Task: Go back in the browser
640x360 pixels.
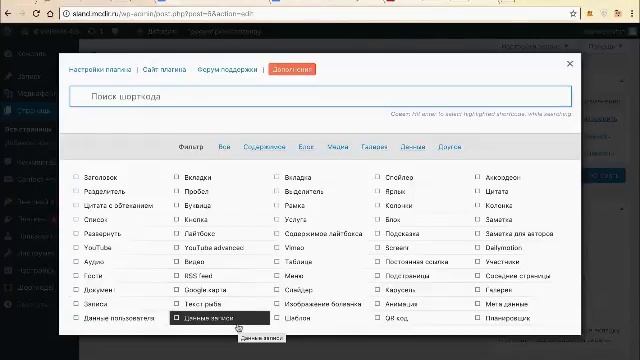Action: pos(8,13)
